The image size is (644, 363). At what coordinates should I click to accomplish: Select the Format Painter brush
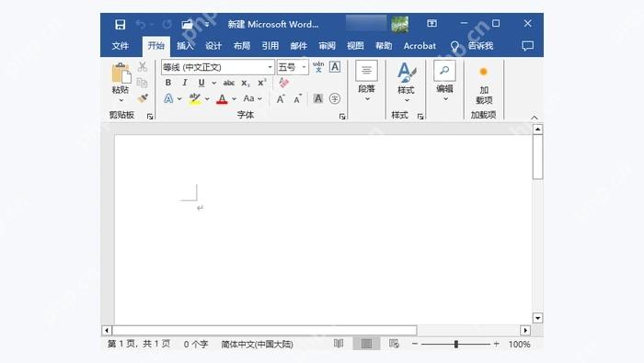(143, 98)
